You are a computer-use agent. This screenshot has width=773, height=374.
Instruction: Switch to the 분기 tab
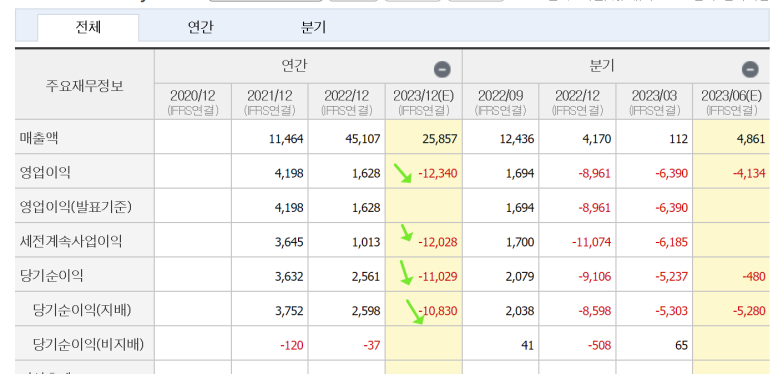(314, 28)
